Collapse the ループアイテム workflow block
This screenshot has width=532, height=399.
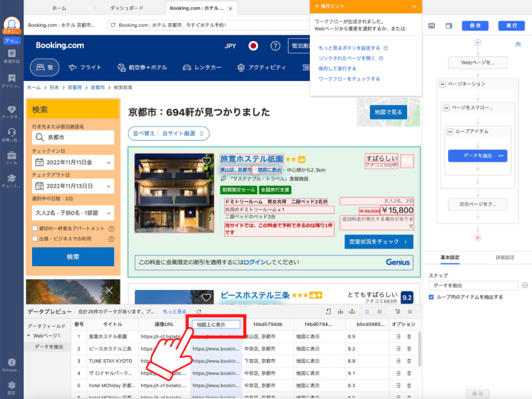click(450, 132)
